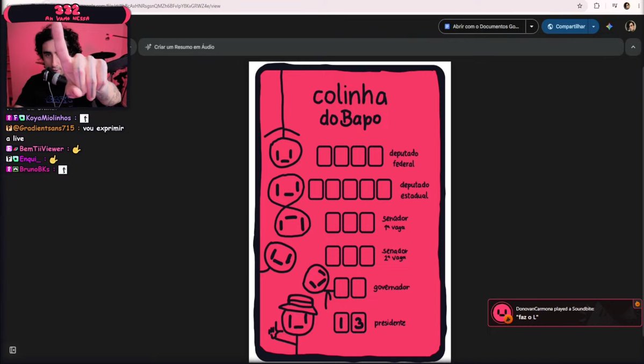Viewport: 644px width, 364px height.
Task: Click the deputado federal label
Action: (x=404, y=158)
